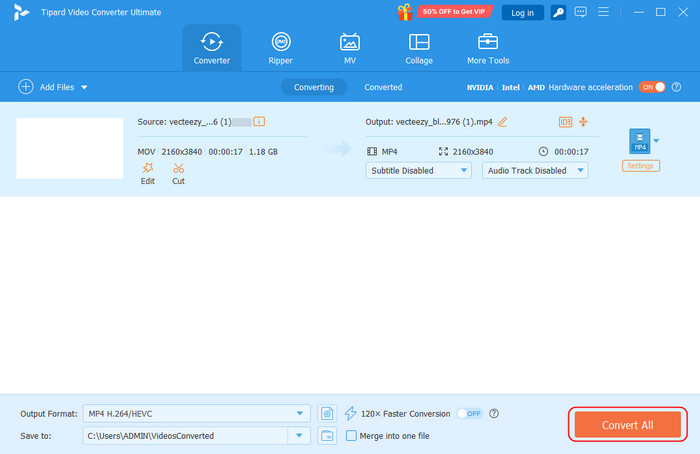700x454 pixels.
Task: Open Hardware acceleration help icon
Action: click(x=676, y=87)
